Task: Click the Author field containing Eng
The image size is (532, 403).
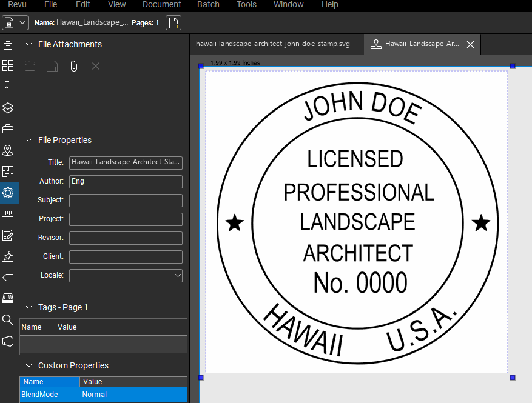Action: point(126,182)
